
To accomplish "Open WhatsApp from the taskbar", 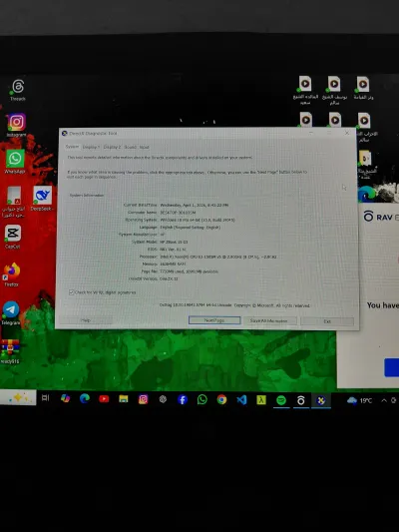I will click(x=202, y=399).
